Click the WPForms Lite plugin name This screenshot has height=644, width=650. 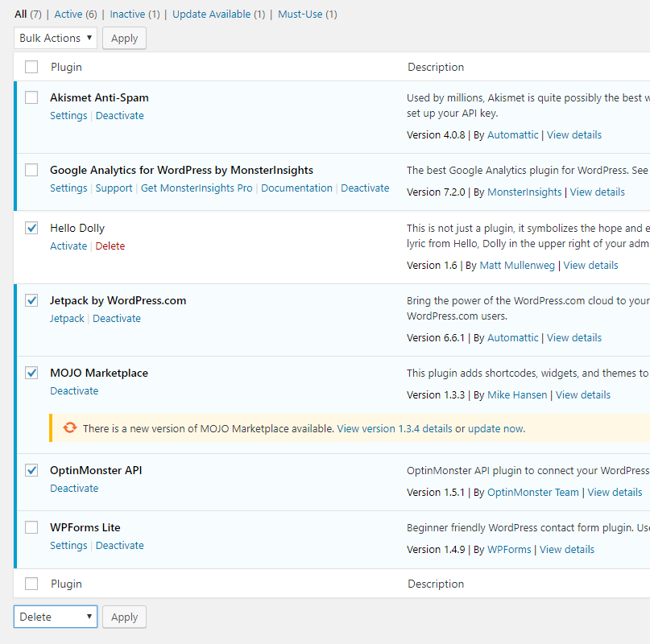tap(85, 528)
